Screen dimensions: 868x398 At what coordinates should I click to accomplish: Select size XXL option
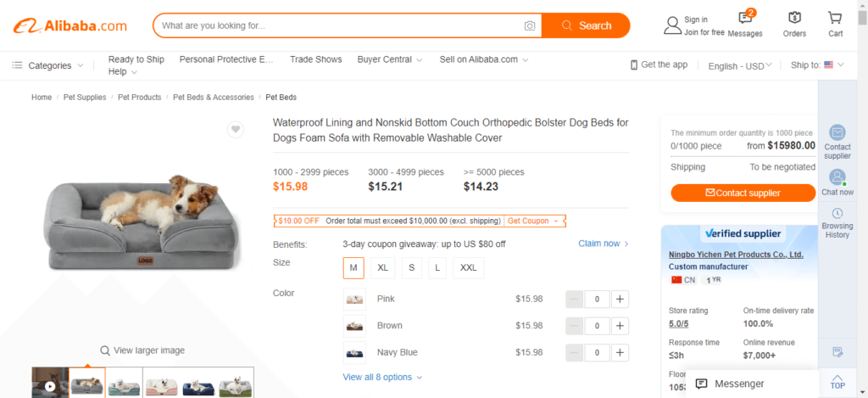(x=468, y=267)
